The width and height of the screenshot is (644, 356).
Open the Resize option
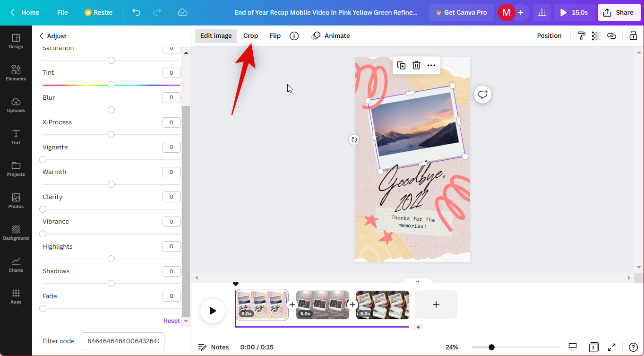(98, 12)
